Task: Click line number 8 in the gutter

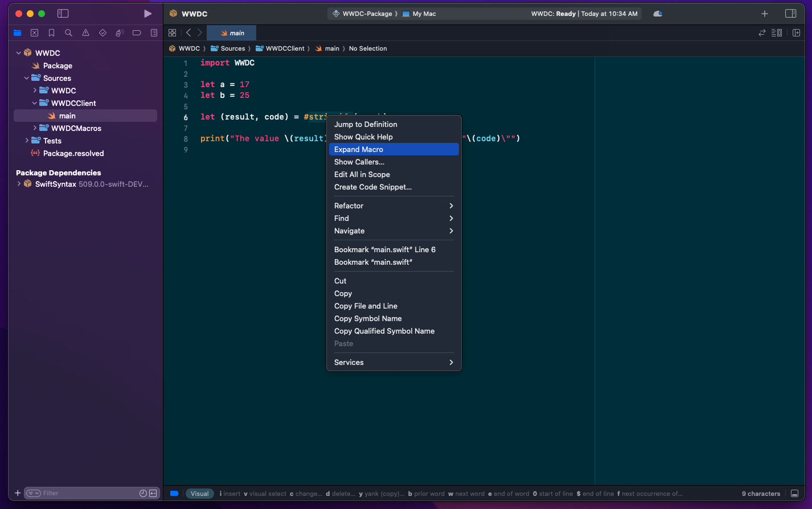Action: point(186,139)
